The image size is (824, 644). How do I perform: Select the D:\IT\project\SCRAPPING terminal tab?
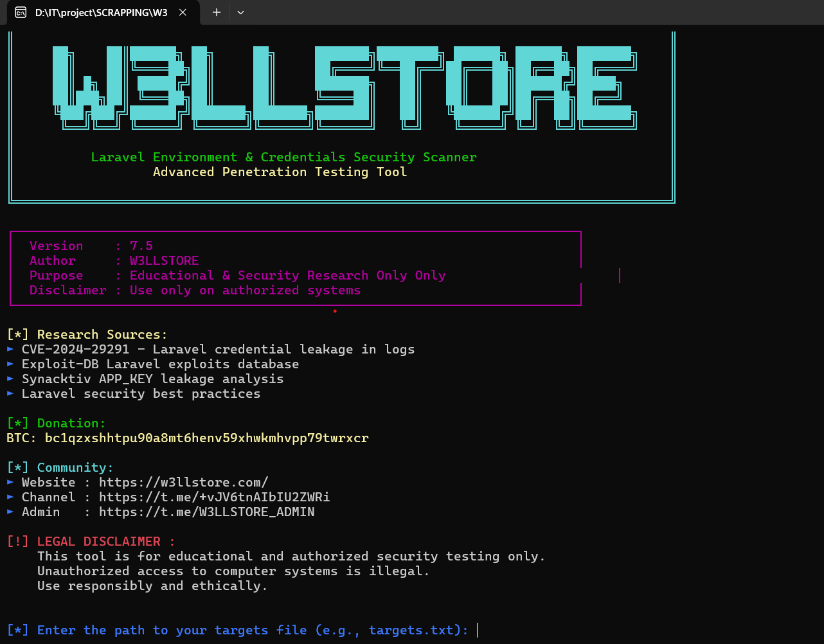point(103,12)
